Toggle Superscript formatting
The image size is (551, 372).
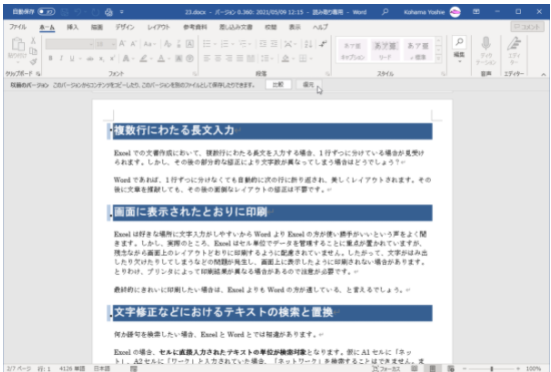112,58
